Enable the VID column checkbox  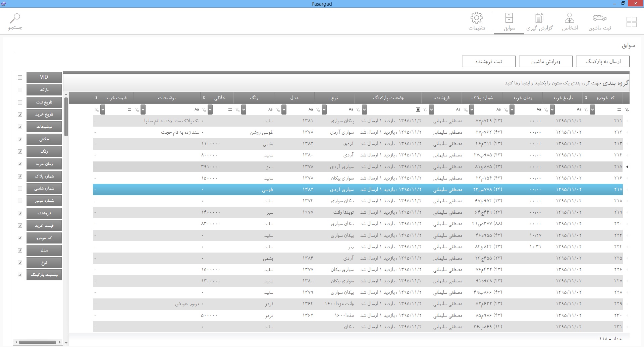point(20,77)
